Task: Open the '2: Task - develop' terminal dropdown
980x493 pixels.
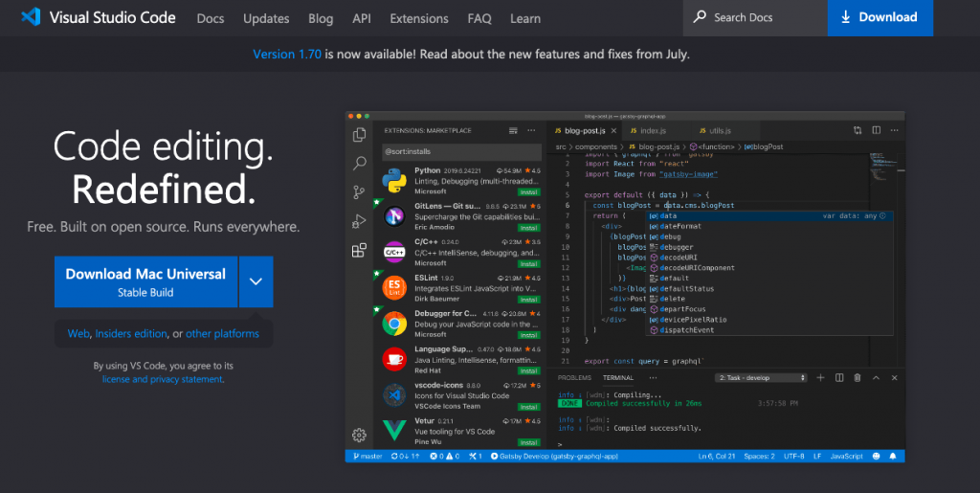Action: point(761,378)
